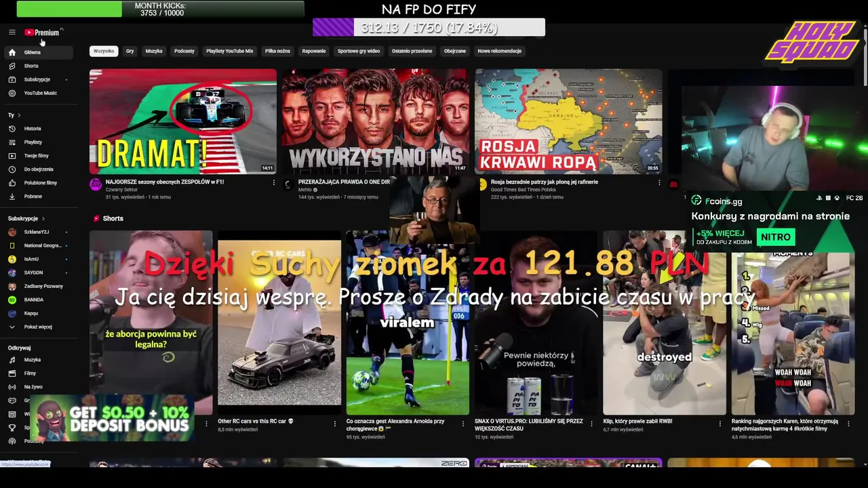The image size is (868, 488).
Task: Open Klip, który prawie zabił RWB!
Action: (637, 421)
